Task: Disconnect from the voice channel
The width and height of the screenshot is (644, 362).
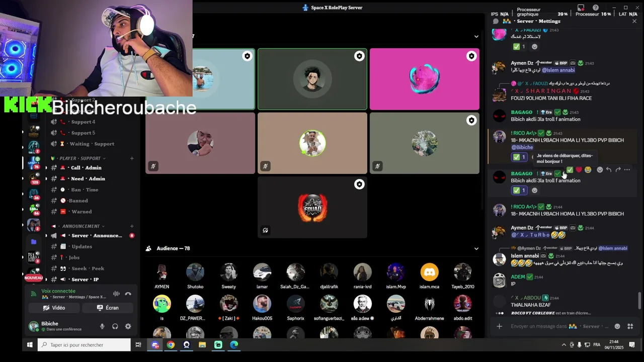Action: [128, 294]
